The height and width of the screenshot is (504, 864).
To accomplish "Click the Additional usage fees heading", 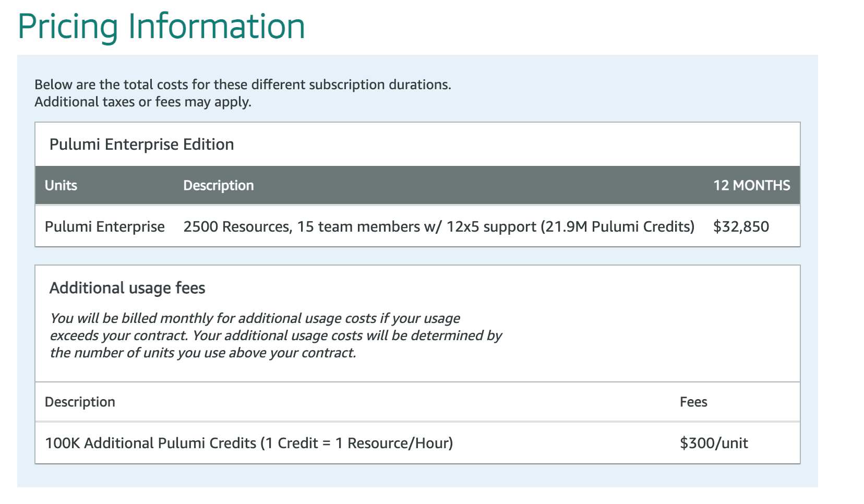I will point(127,288).
